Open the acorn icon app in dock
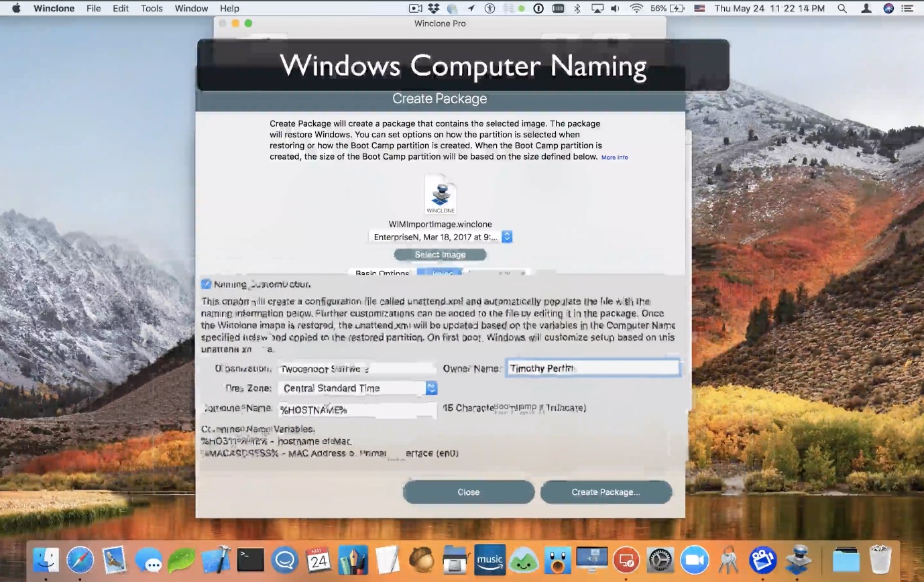This screenshot has width=924, height=582. click(x=422, y=559)
